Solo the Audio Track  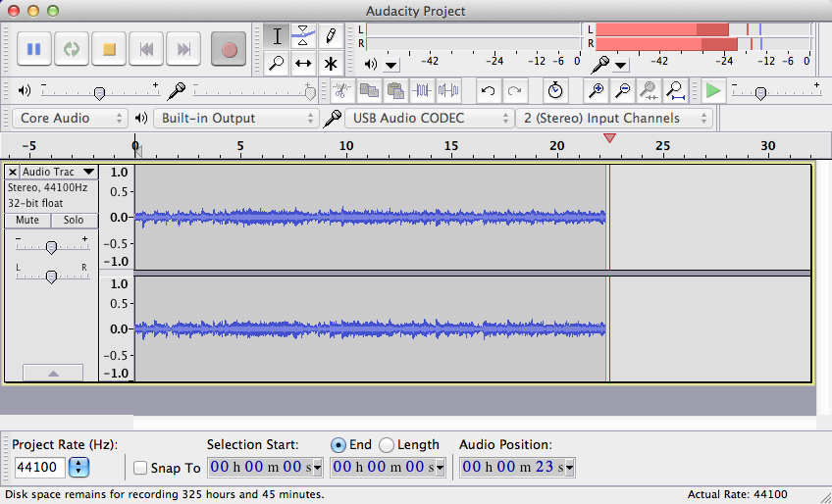point(74,220)
